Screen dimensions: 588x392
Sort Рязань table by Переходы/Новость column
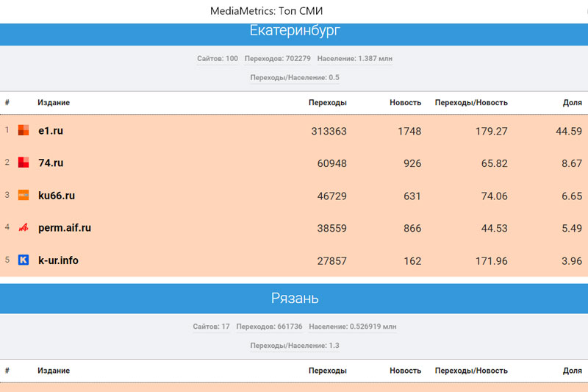pos(471,371)
